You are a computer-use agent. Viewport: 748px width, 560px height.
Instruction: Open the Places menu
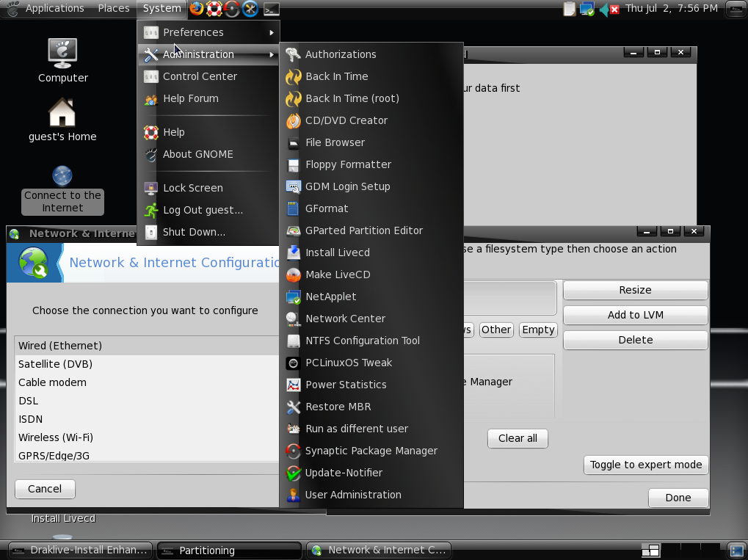point(114,9)
